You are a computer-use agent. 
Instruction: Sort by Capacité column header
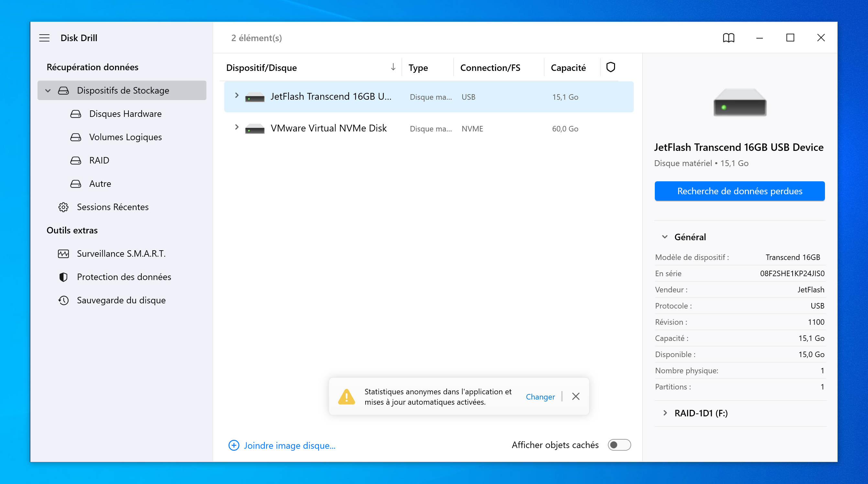coord(568,67)
